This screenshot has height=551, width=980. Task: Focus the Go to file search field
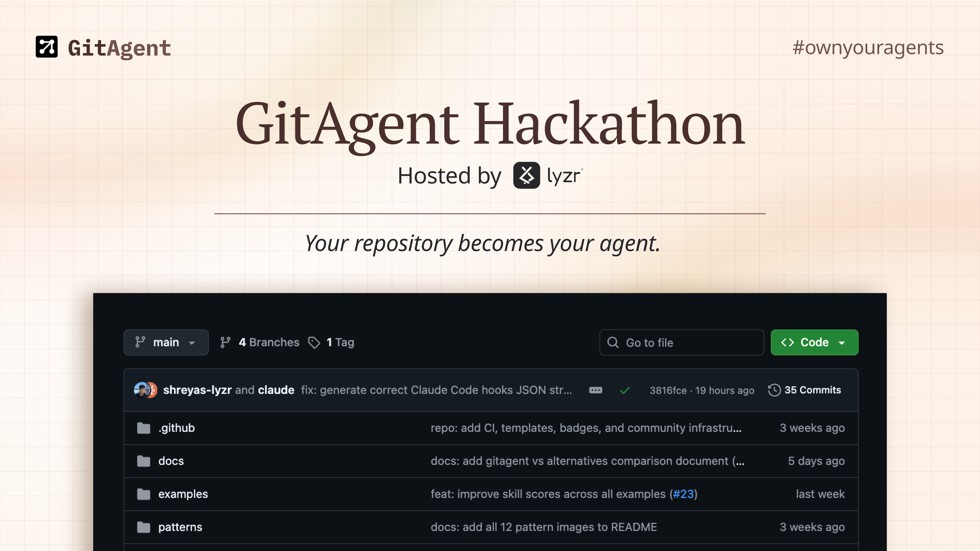pos(681,343)
